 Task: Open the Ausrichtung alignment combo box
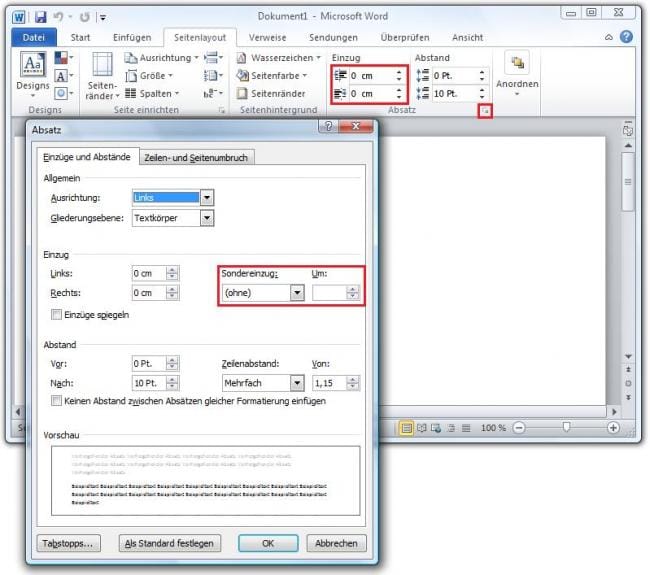(173, 198)
